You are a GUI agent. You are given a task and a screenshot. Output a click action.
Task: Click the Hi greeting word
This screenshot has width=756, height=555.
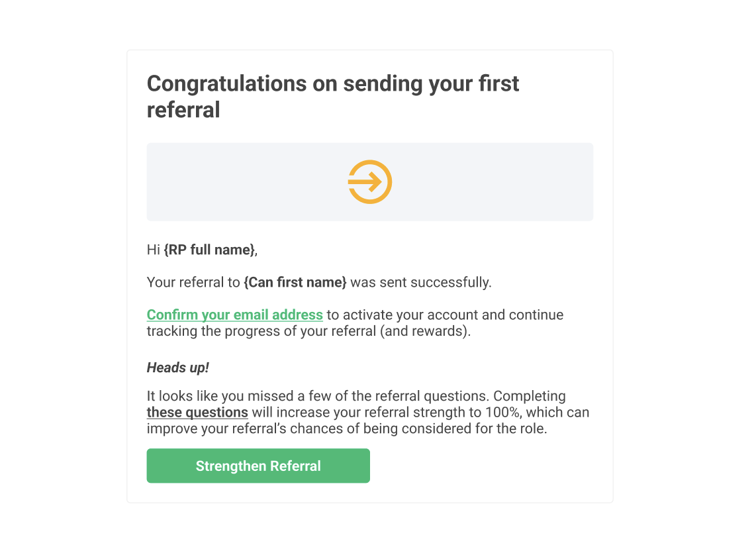pyautogui.click(x=153, y=250)
